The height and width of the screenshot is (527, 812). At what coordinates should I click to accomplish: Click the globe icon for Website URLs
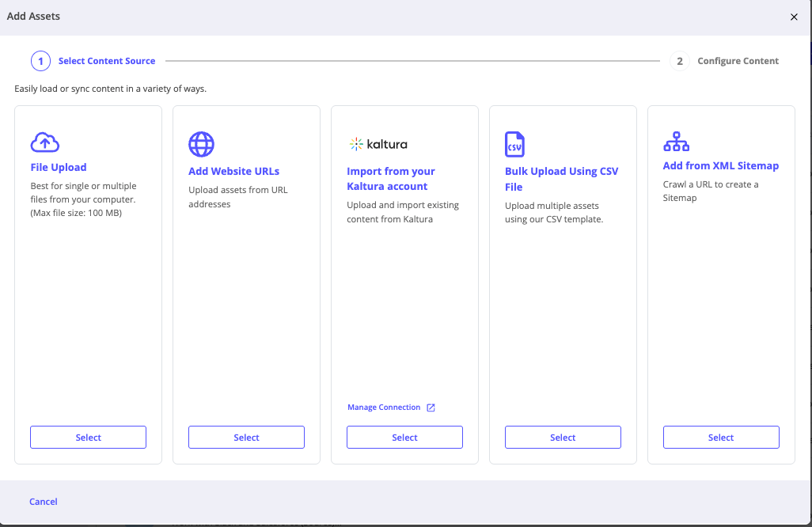click(202, 144)
